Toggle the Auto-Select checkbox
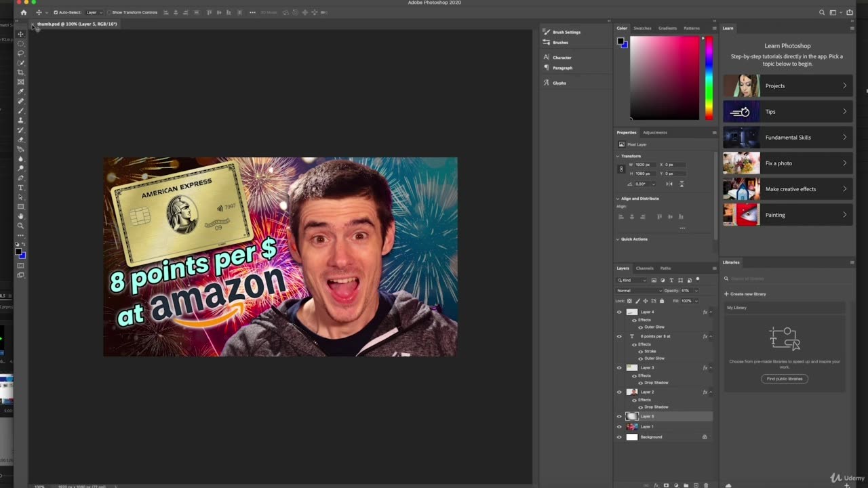This screenshot has height=488, width=868. [x=56, y=12]
